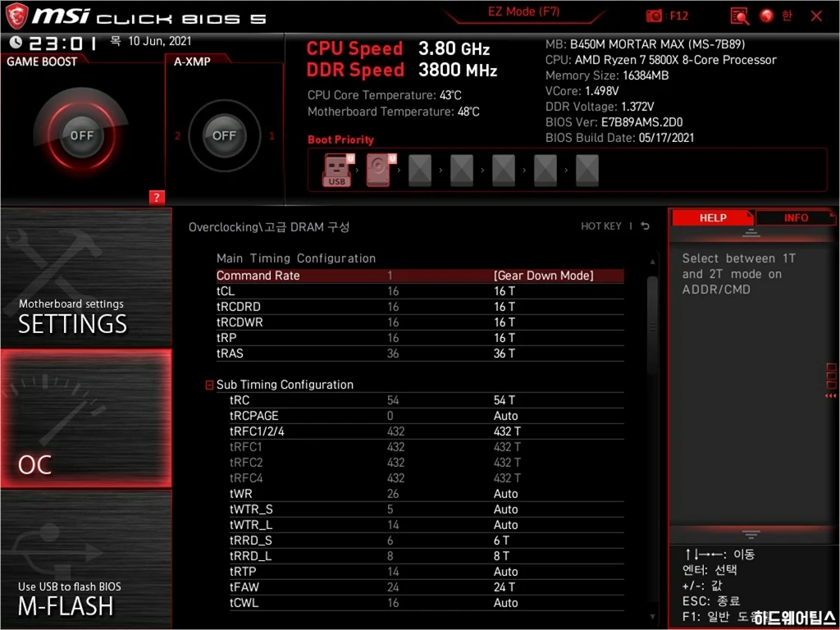Collapse the Sub Timing Configuration section
Image resolution: width=840 pixels, height=630 pixels.
coord(209,385)
